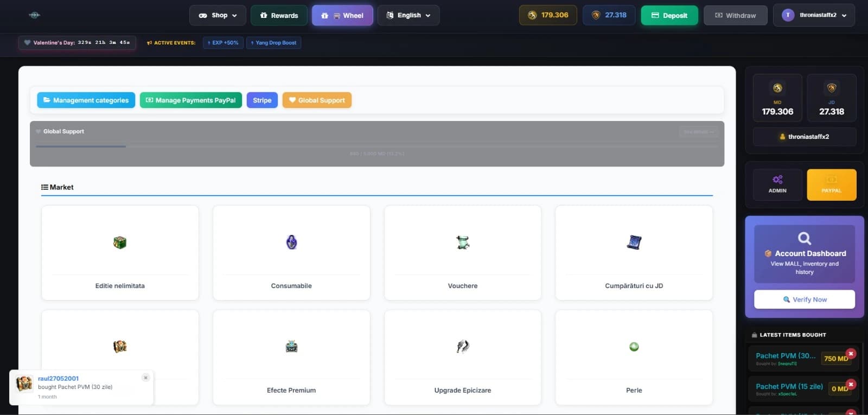This screenshot has height=415, width=868.
Task: Click the site logo in the header
Action: [34, 15]
